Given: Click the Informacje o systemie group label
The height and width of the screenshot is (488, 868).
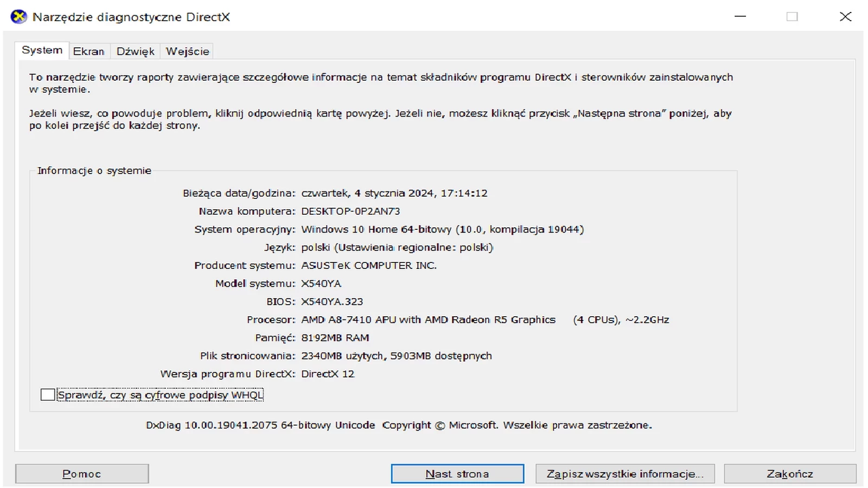Looking at the screenshot, I should 94,171.
